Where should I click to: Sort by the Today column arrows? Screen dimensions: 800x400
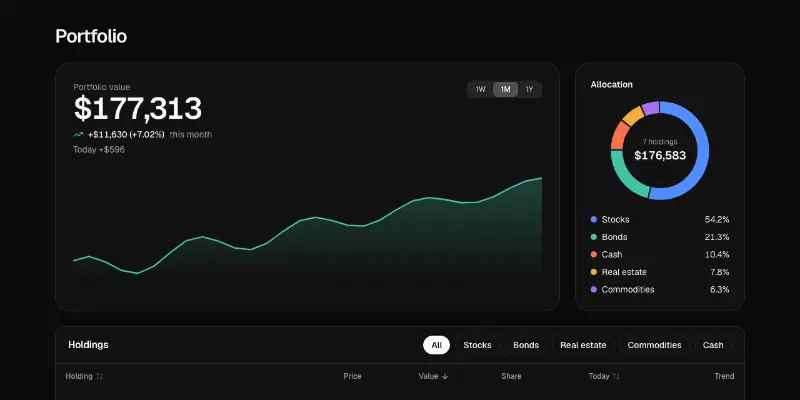616,377
